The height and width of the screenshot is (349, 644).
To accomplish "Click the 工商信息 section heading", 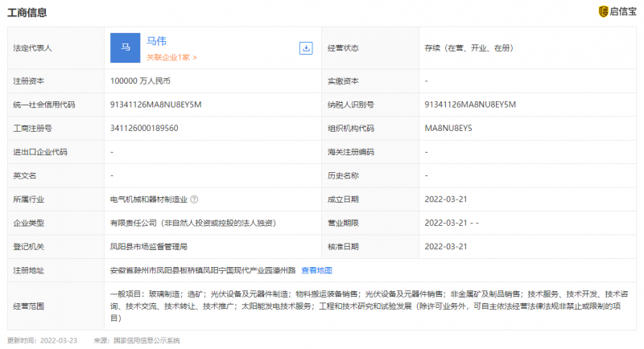I will pos(27,13).
